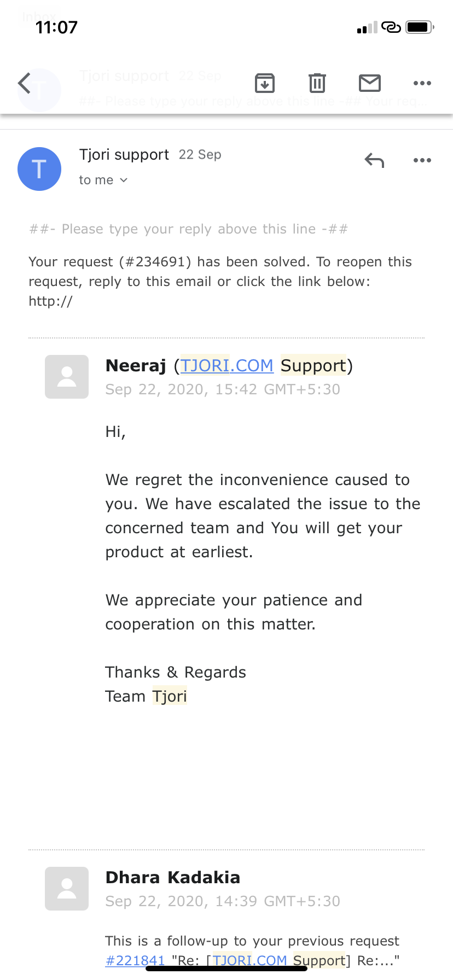The image size is (453, 980).
Task: Reply using the arrow beside Tjori support
Action: 375,161
